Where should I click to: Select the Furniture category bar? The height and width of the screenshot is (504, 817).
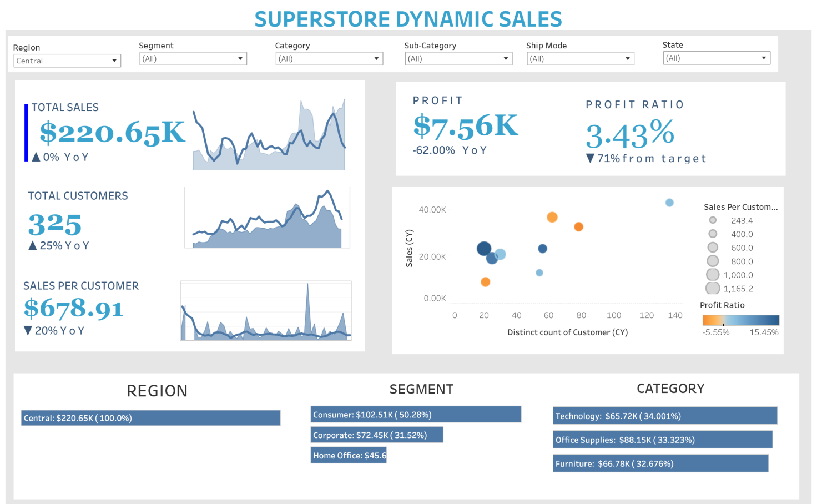pyautogui.click(x=660, y=463)
